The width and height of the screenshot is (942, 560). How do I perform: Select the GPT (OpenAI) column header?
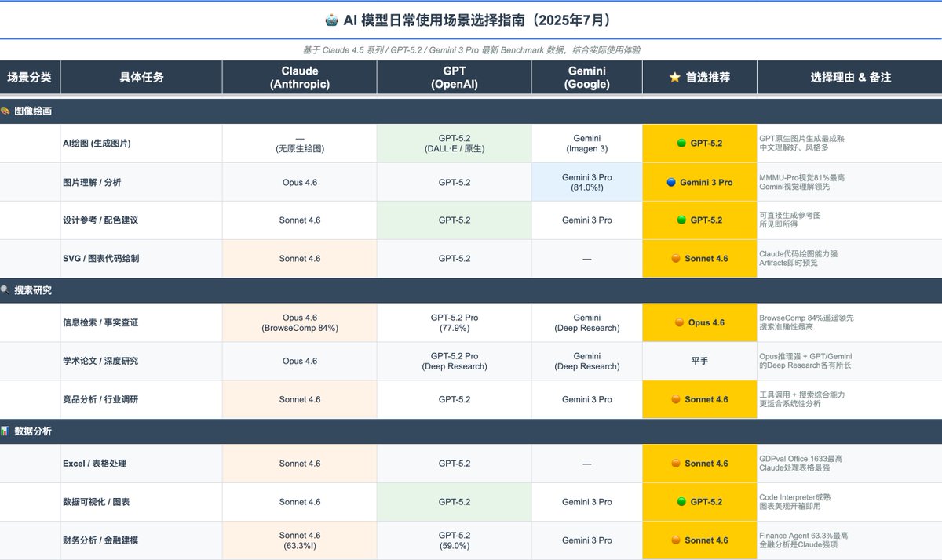pos(455,78)
